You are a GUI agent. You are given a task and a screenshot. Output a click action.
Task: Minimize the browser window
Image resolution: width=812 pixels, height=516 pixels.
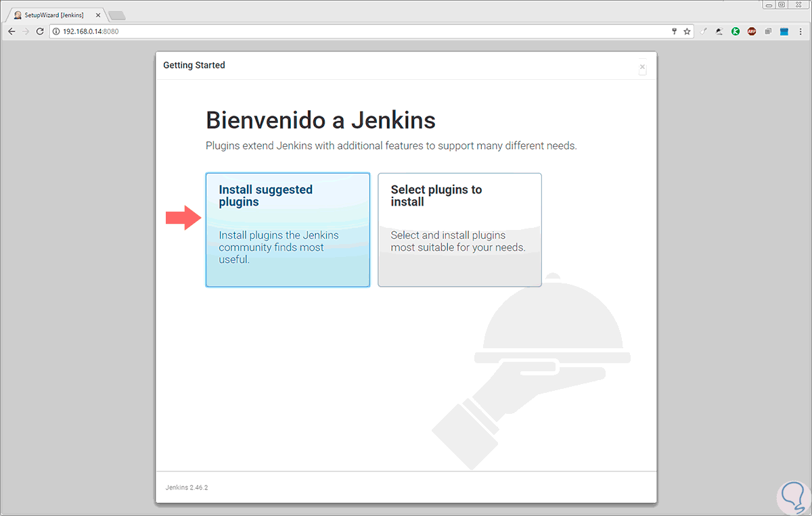[x=769, y=4]
